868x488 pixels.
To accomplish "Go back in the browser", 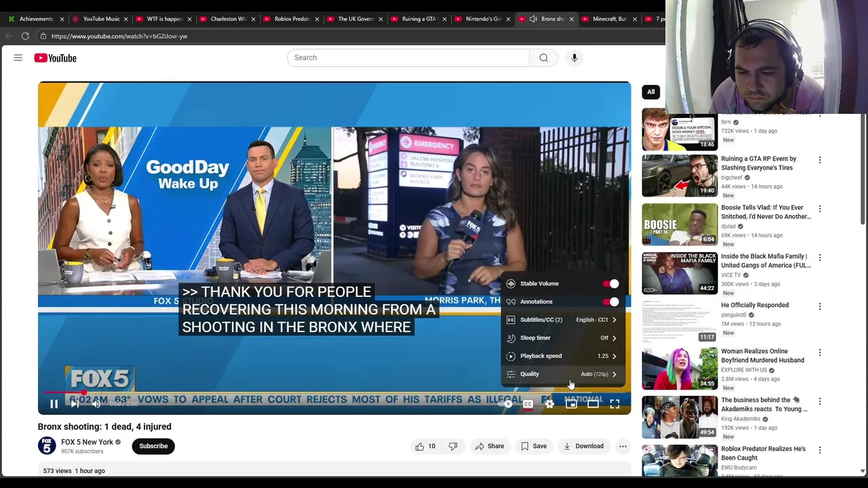I will tap(9, 36).
